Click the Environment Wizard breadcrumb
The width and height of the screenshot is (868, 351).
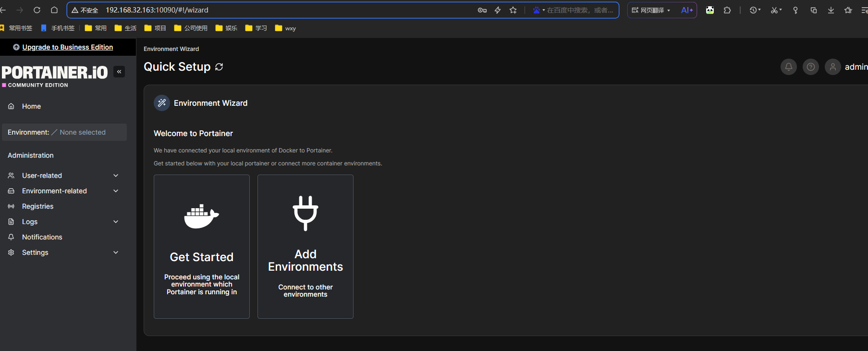pos(171,49)
